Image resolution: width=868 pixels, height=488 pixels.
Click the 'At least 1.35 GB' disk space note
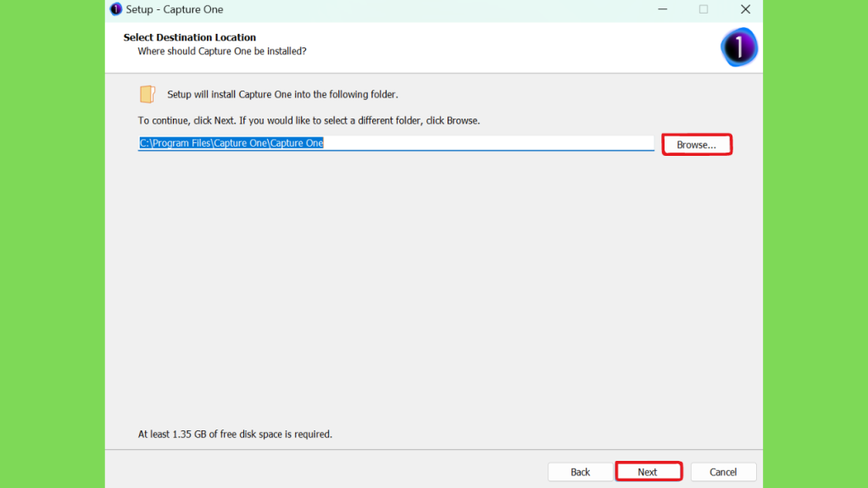pyautogui.click(x=236, y=435)
